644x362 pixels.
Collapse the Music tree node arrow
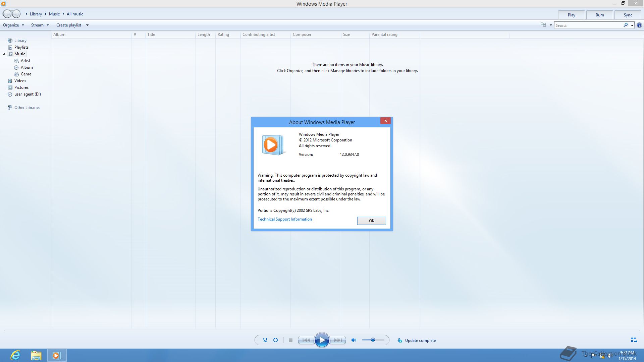click(x=4, y=54)
